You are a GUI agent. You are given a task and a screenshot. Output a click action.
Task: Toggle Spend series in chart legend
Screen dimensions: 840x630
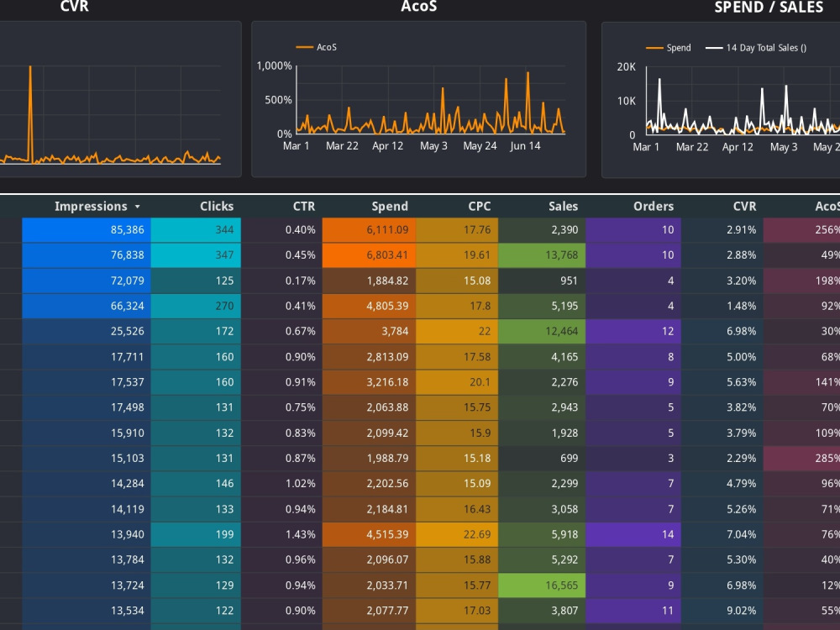pos(668,48)
